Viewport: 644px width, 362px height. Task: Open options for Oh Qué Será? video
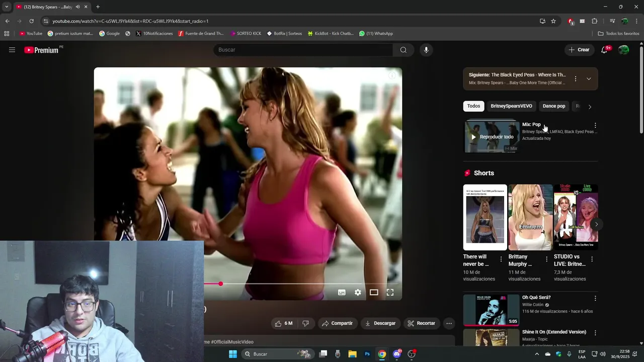(595, 298)
